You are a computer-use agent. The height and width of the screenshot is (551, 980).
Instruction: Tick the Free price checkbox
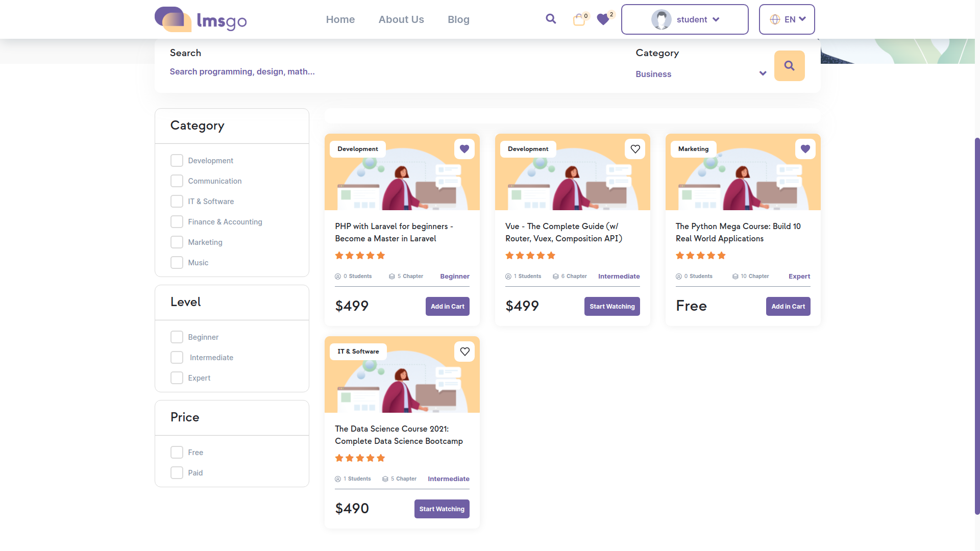tap(177, 453)
